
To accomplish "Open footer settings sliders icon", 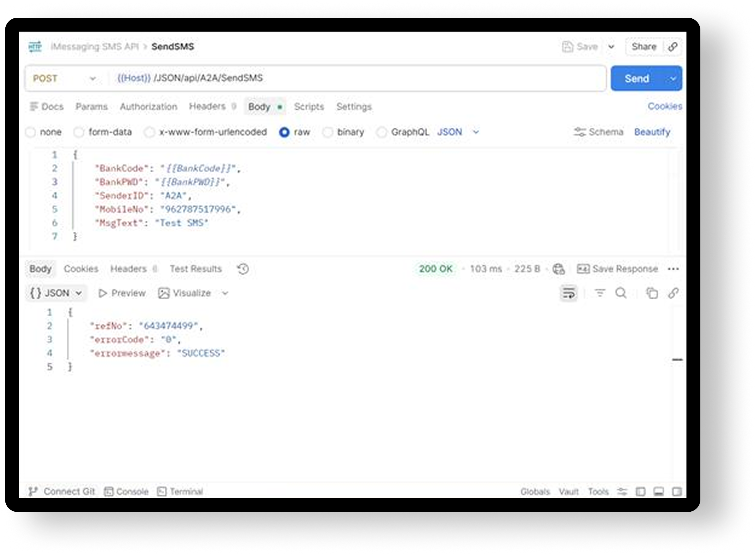I will click(x=622, y=491).
